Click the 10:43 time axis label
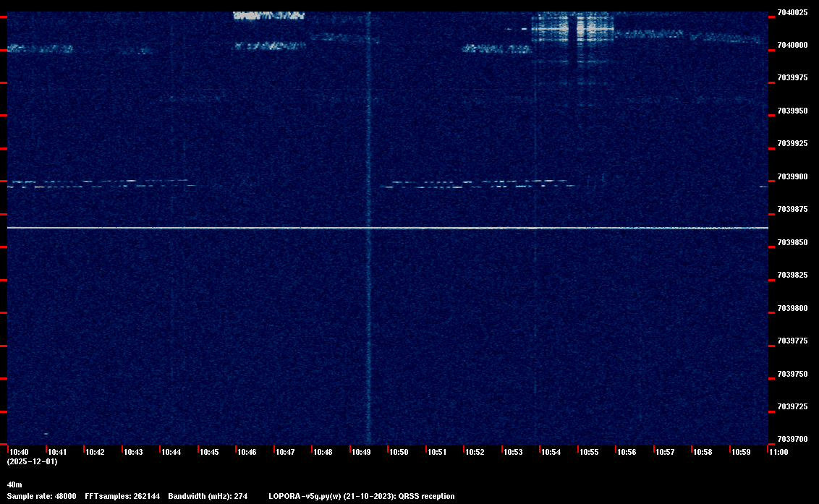The image size is (819, 504). [133, 452]
